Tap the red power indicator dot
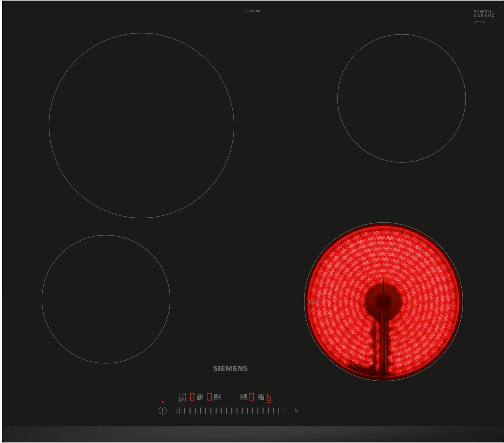 coord(163,402)
